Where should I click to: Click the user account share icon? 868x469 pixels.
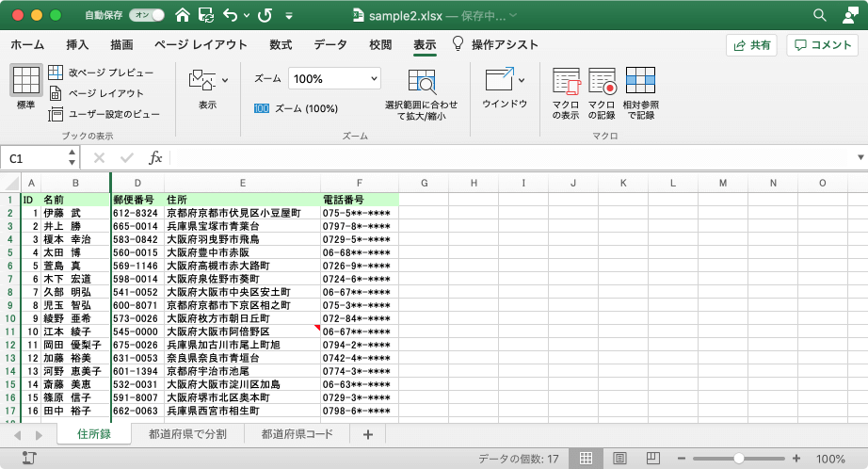pos(850,15)
